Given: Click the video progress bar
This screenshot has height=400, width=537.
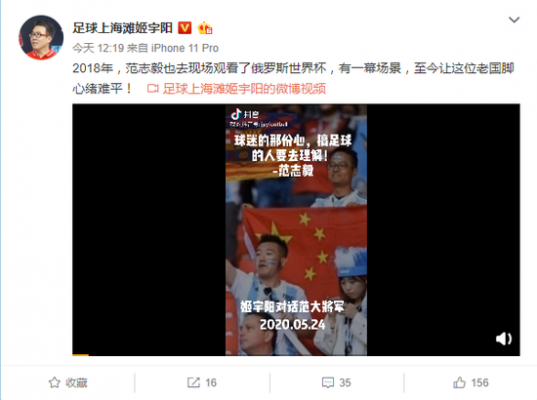Looking at the screenshot, I should pos(296,355).
